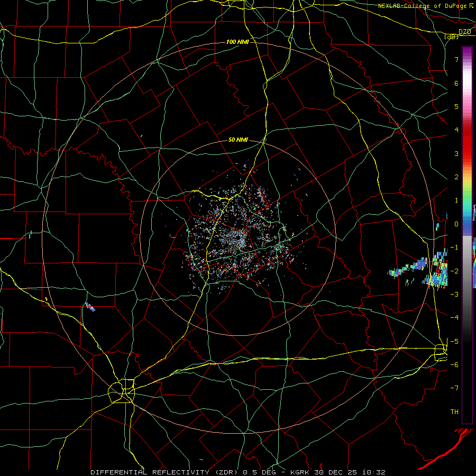Click the 3 value on color scale
This screenshot has width=476, height=476.
click(x=456, y=153)
